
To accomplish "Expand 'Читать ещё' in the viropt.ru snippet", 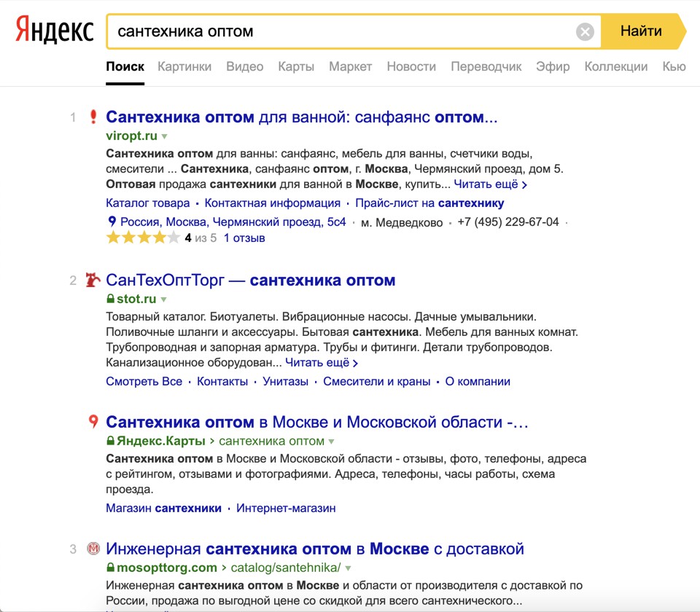I will 490,184.
